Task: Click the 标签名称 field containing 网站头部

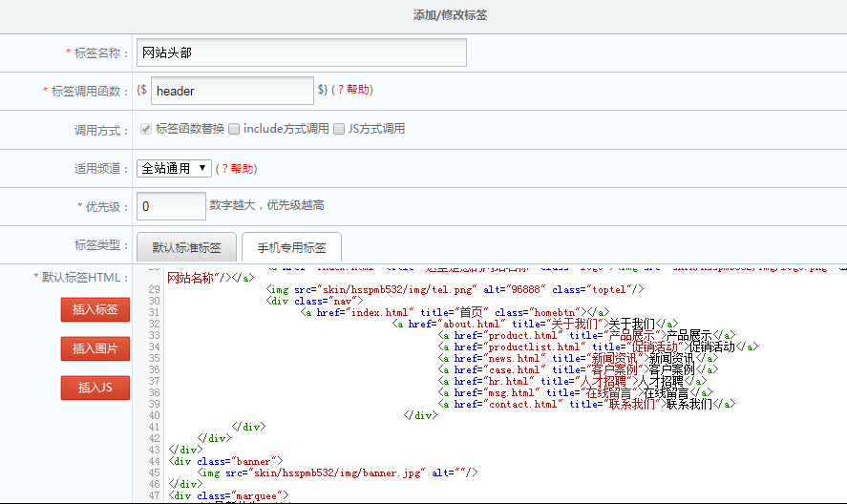Action: coord(301,52)
